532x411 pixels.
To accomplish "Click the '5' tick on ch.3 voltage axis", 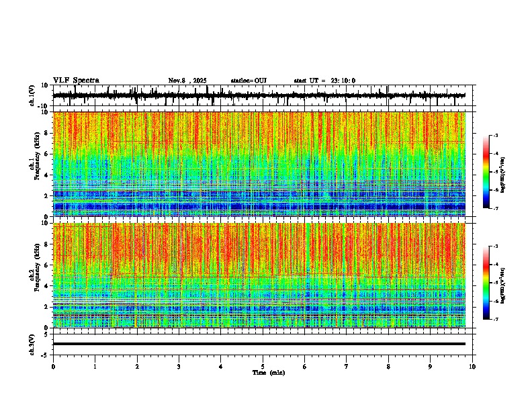I will click(x=47, y=334).
